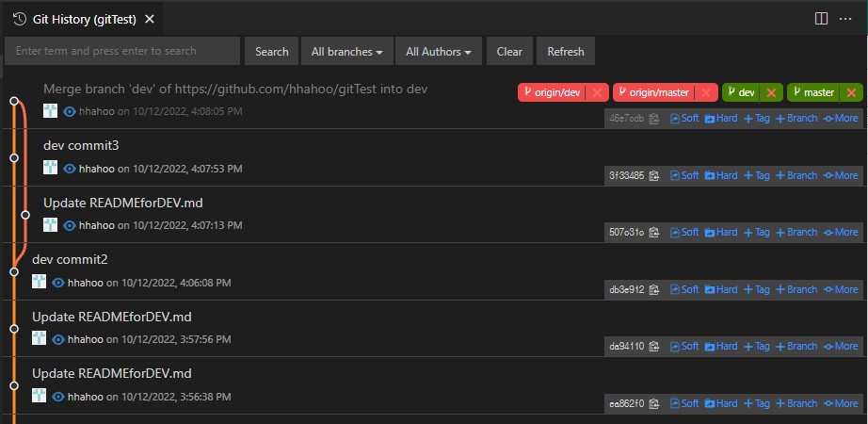Open More options for commit 46e7cdb

(x=841, y=118)
